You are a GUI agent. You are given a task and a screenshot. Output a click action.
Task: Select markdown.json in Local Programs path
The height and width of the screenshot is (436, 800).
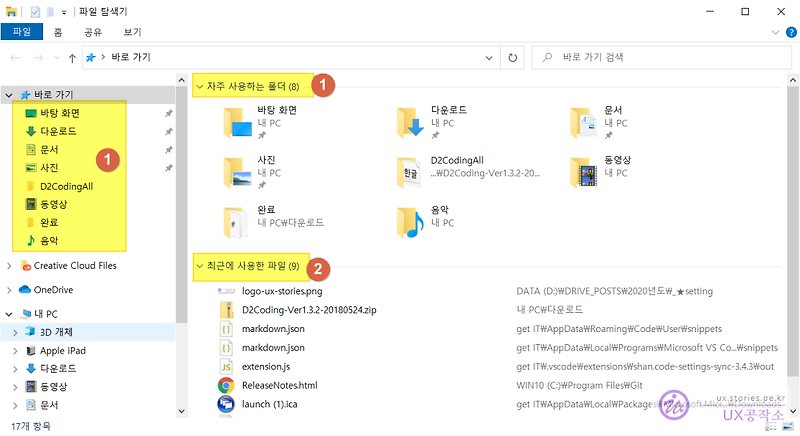pyautogui.click(x=273, y=348)
